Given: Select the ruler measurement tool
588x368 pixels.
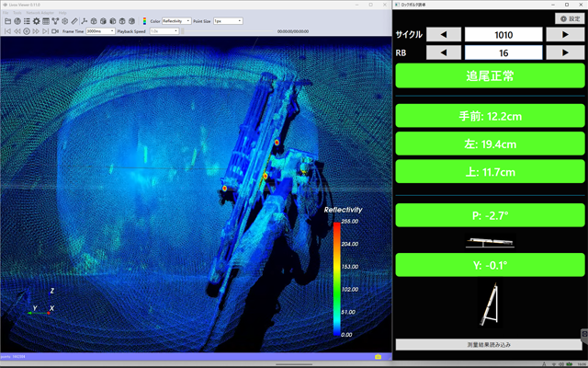Looking at the screenshot, I should (x=74, y=21).
